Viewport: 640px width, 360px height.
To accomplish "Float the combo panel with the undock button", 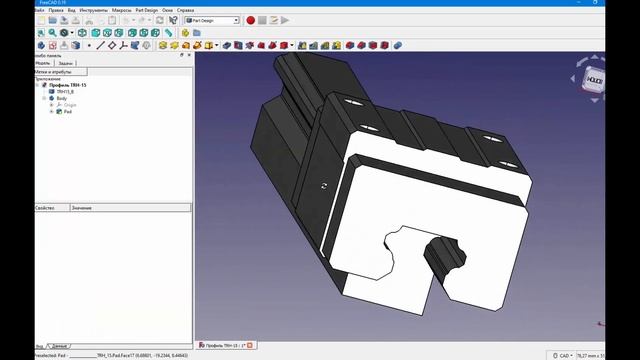I will click(182, 55).
